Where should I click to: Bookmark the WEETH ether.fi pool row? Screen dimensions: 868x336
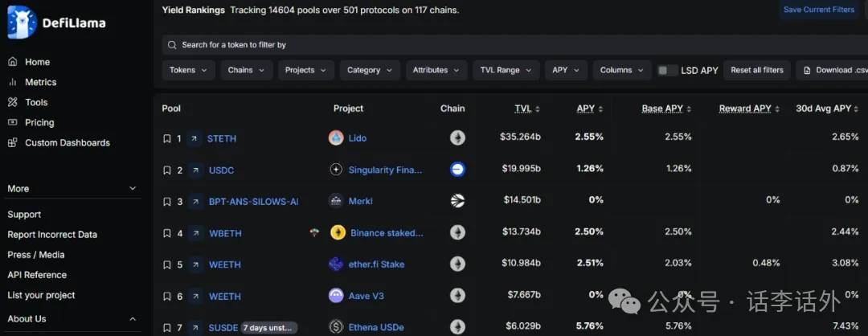(x=167, y=264)
